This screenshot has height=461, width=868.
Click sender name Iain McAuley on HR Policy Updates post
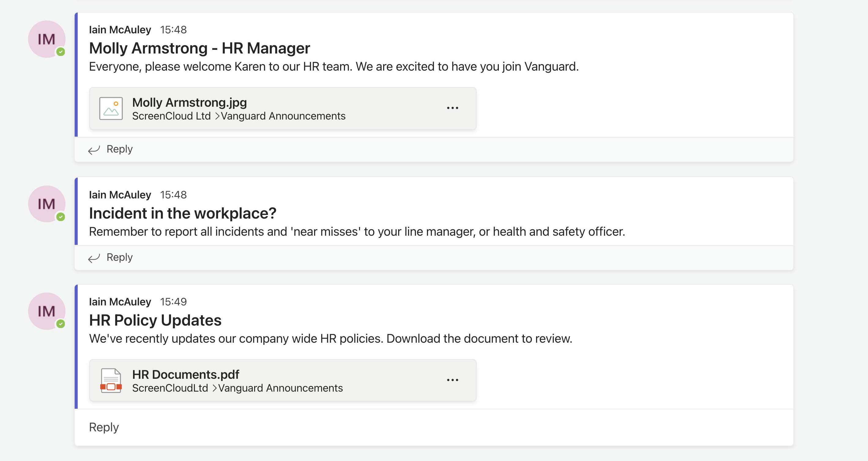coord(120,302)
